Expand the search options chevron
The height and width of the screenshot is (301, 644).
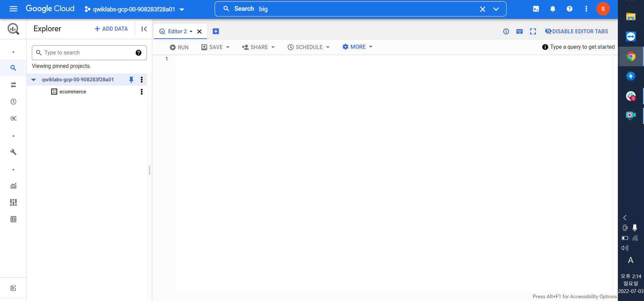496,9
